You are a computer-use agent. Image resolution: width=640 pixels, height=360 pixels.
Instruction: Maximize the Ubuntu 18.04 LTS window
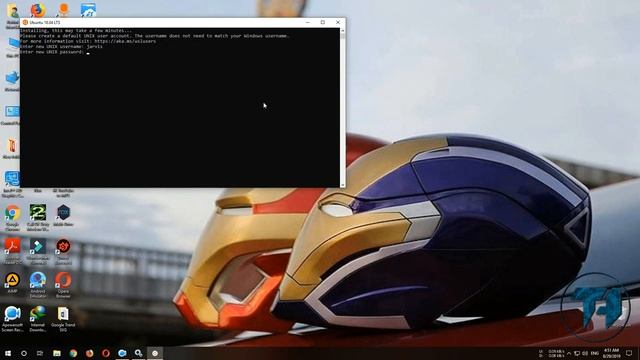point(322,22)
